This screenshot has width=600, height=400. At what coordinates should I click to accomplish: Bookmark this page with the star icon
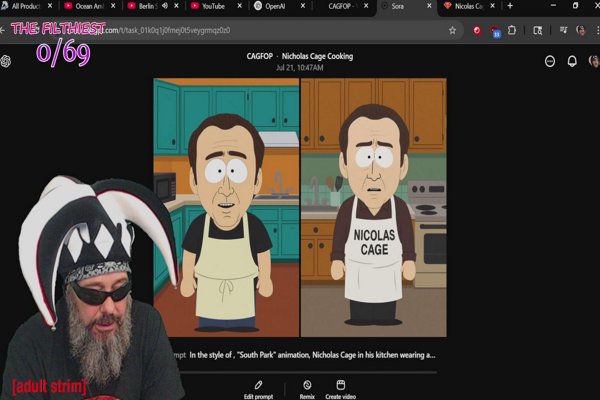452,30
